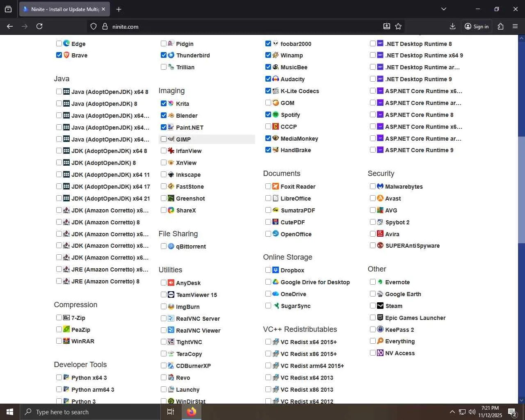Open the Windows notification center
The width and height of the screenshot is (525, 420).
[x=512, y=412]
